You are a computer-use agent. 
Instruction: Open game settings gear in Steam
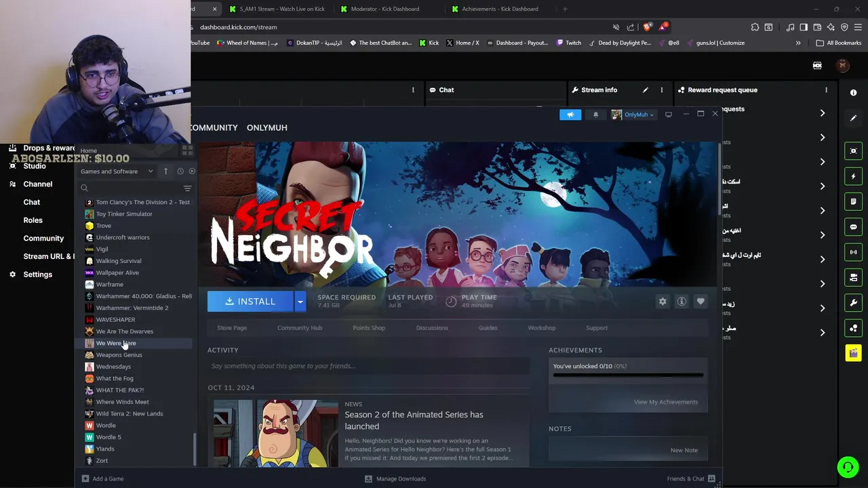click(663, 302)
